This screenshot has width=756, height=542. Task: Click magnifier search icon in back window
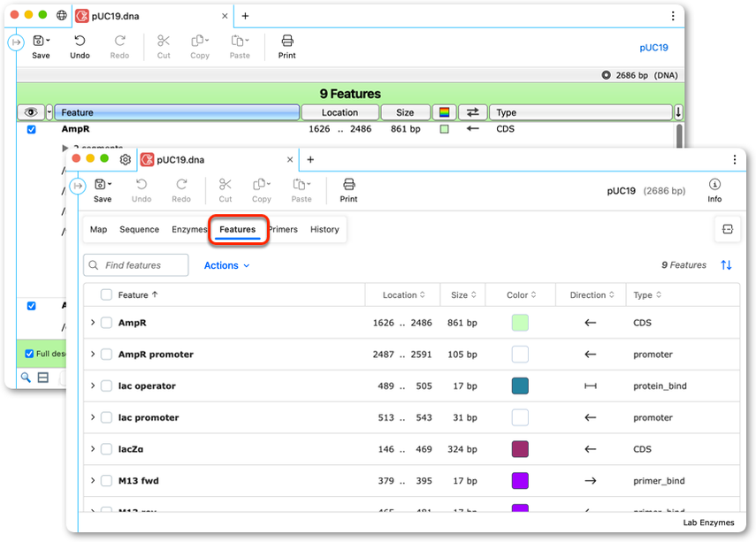pos(26,377)
